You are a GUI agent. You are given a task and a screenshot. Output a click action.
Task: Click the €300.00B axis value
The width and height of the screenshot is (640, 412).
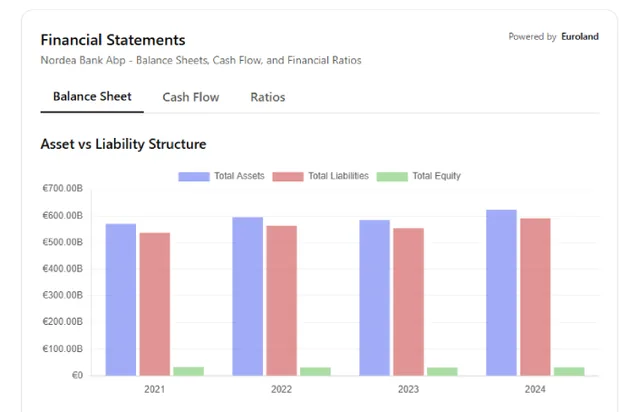[62, 295]
